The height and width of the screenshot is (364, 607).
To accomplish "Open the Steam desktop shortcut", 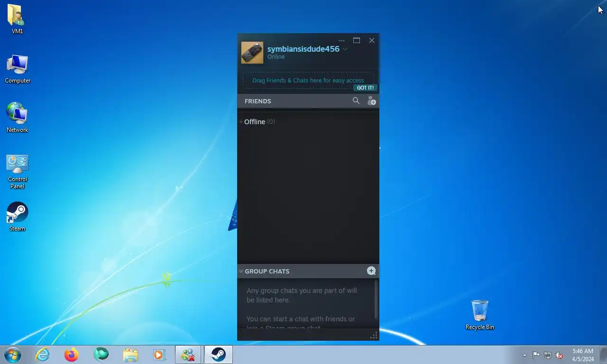I will coord(18,217).
